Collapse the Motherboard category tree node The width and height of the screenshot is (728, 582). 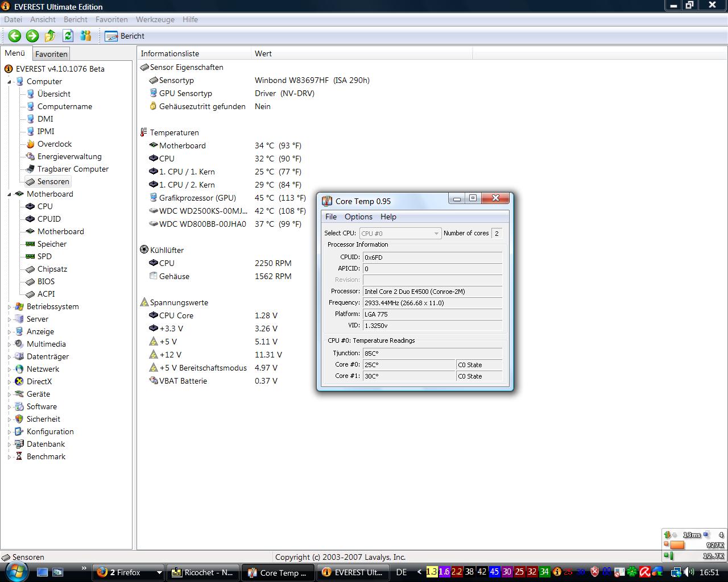point(10,194)
